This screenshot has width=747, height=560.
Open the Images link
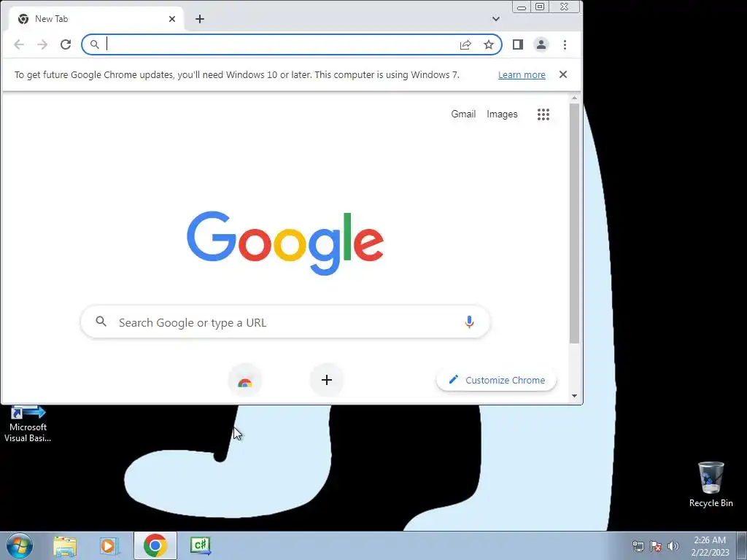click(x=502, y=114)
